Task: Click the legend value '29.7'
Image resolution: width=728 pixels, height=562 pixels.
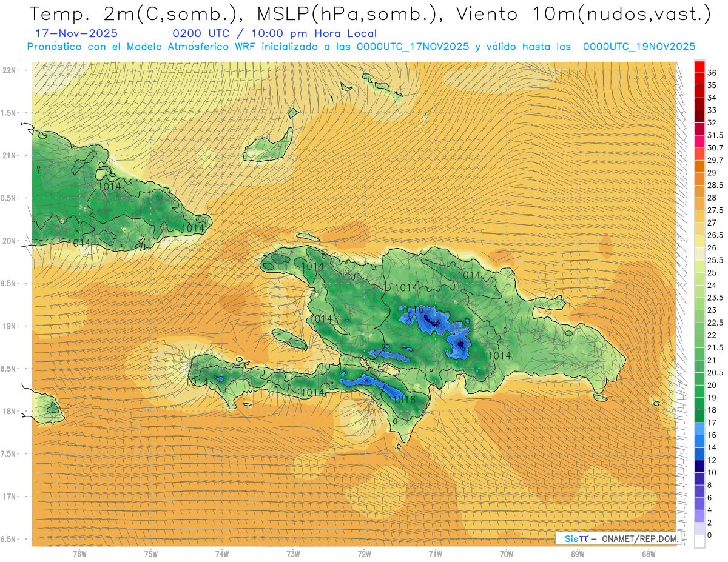Action: [x=716, y=161]
